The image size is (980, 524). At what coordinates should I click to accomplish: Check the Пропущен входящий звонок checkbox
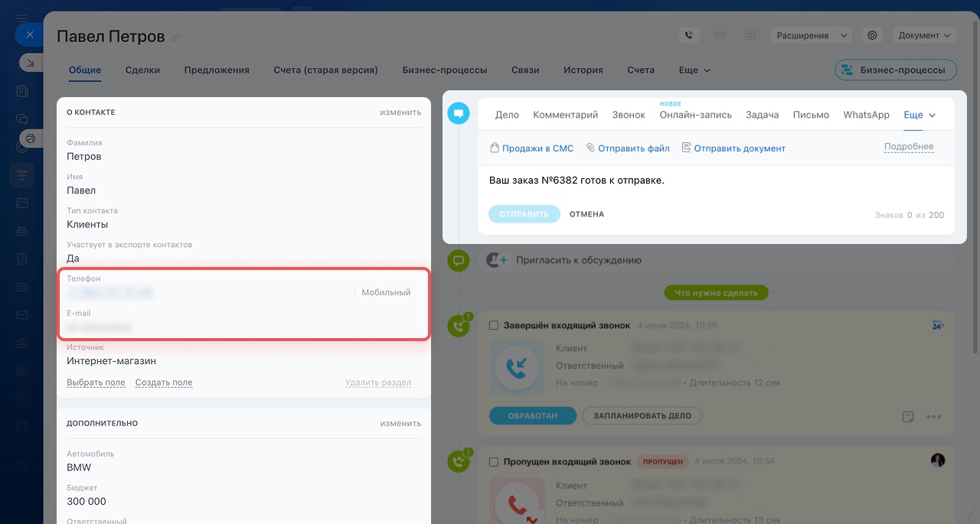(x=494, y=462)
